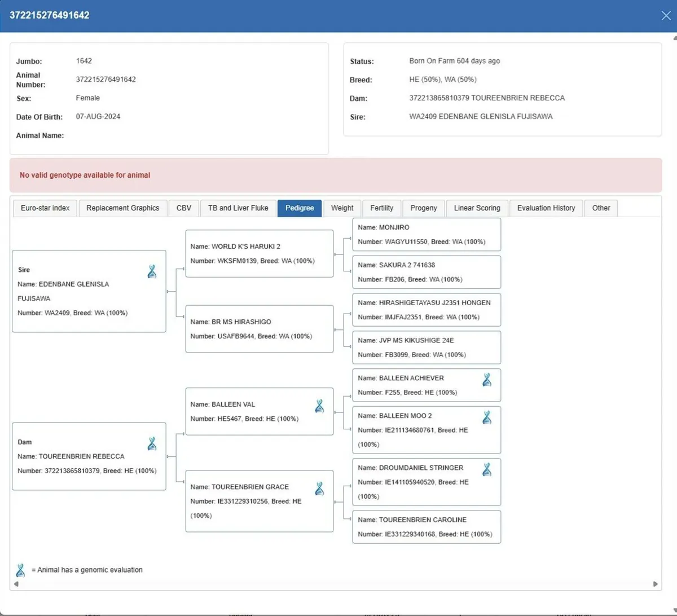Open the Linear Scoring tab
This screenshot has width=677, height=616.
pyautogui.click(x=477, y=208)
